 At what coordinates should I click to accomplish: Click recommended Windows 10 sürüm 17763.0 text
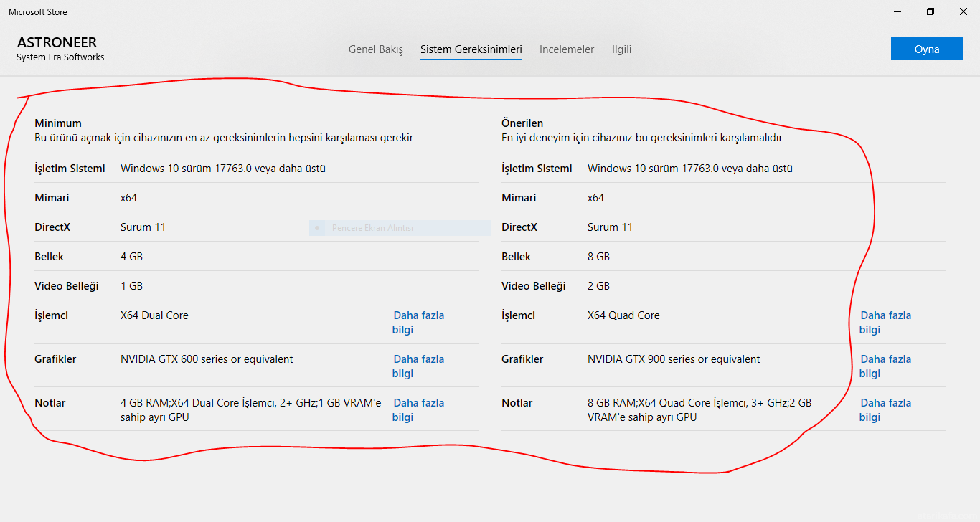[690, 169]
